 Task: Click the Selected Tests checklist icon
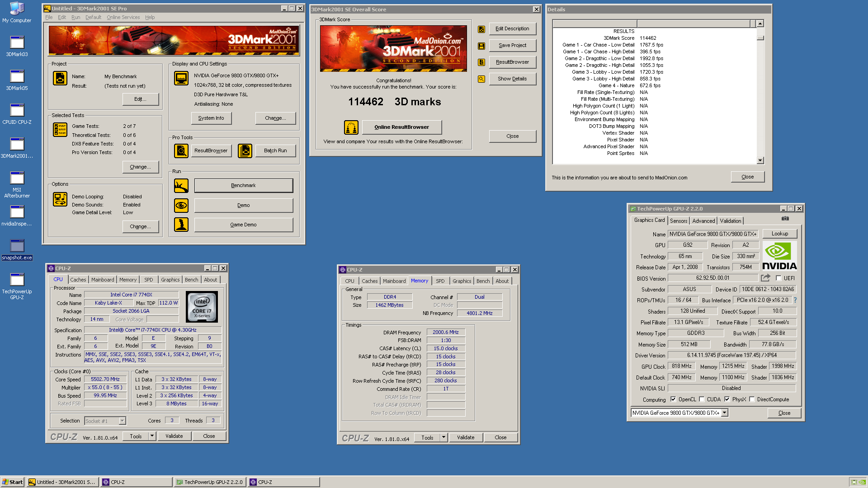tap(60, 130)
